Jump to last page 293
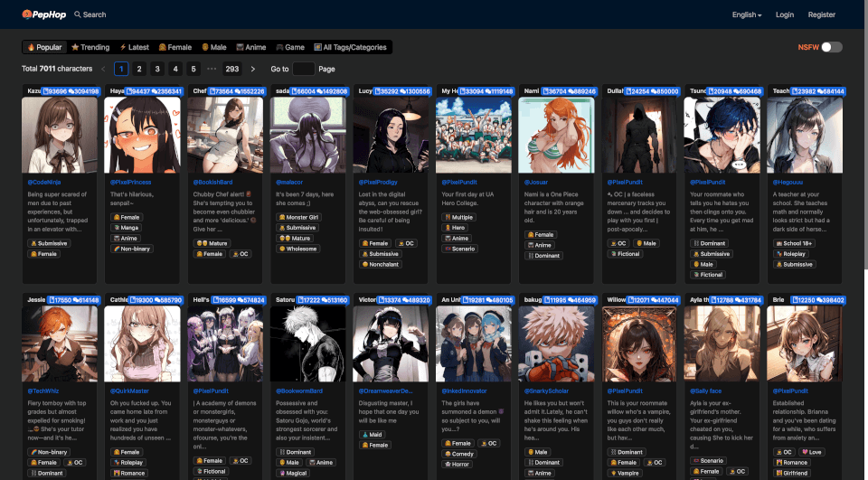The image size is (868, 480). click(232, 69)
